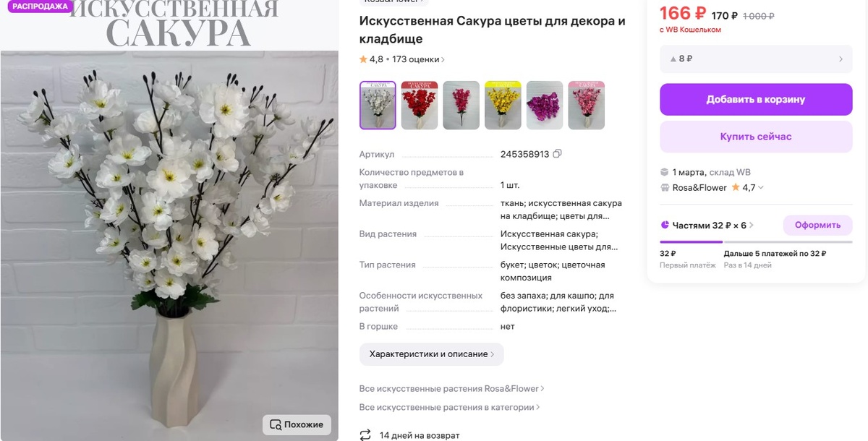Open the 8 ₽ price change row
The height and width of the screenshot is (441, 868).
[756, 59]
